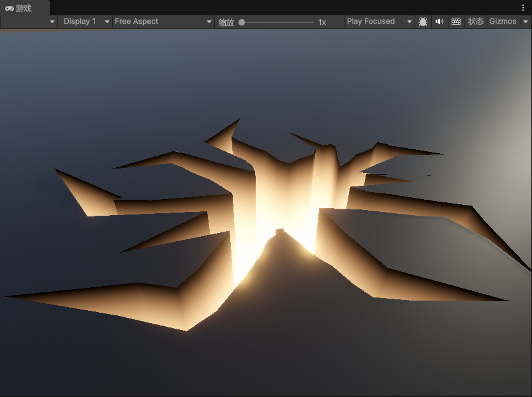Image resolution: width=532 pixels, height=397 pixels.
Task: Select the gamepad icon beside 游戏 label
Action: tap(9, 8)
